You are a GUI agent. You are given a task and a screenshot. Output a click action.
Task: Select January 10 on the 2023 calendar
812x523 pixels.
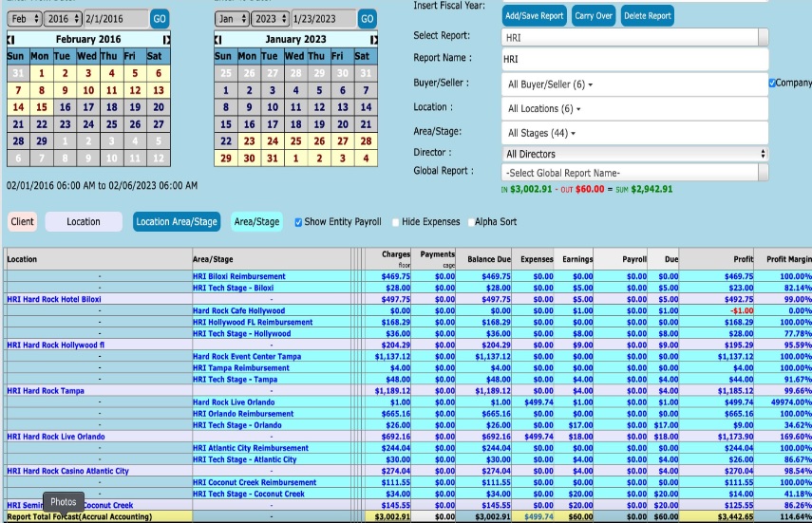pos(273,107)
